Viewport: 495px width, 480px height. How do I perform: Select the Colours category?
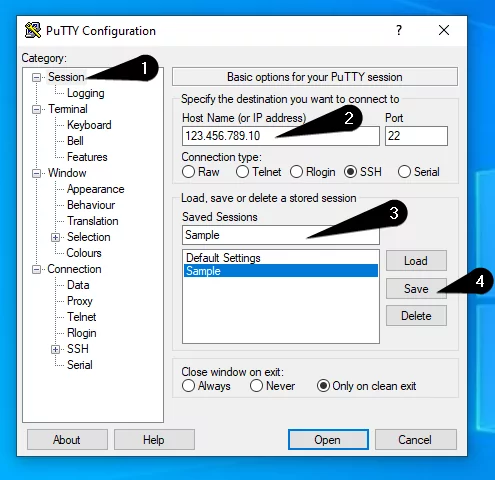tap(84, 253)
